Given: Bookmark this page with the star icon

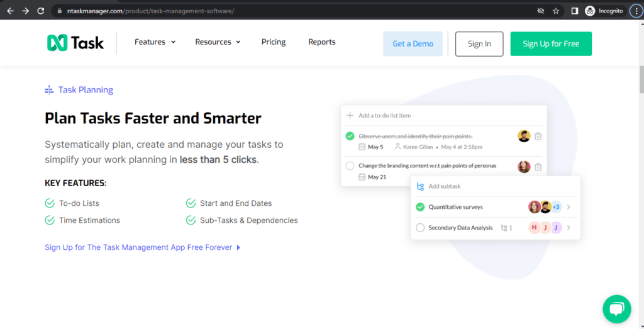Looking at the screenshot, I should 556,11.
